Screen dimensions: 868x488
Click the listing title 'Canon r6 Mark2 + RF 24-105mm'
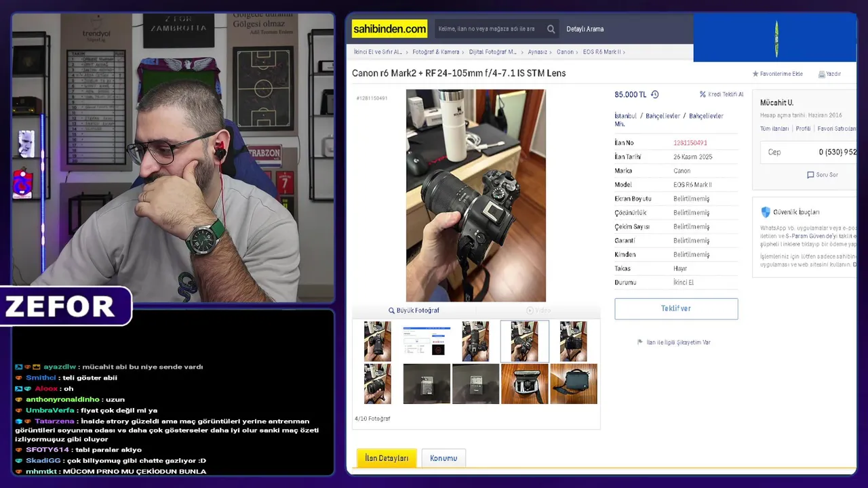[x=458, y=73]
